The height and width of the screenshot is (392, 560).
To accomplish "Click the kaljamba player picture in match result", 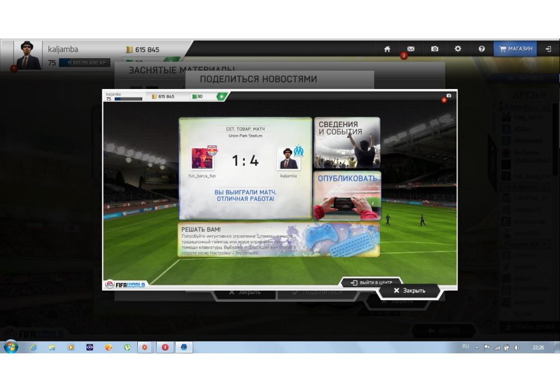I will (x=288, y=159).
